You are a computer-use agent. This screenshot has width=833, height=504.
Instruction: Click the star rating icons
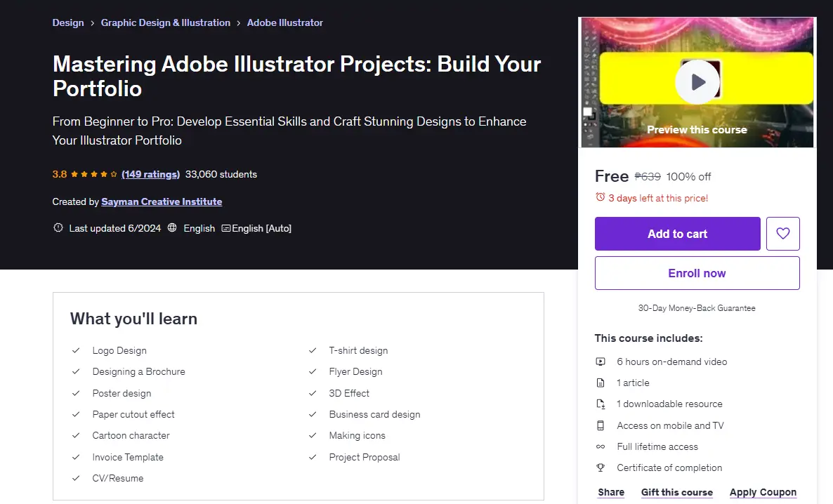[93, 174]
